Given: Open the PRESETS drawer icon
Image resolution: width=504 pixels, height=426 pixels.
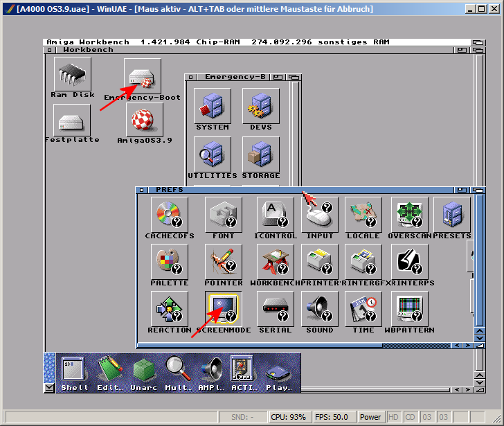Looking at the screenshot, I should [452, 215].
